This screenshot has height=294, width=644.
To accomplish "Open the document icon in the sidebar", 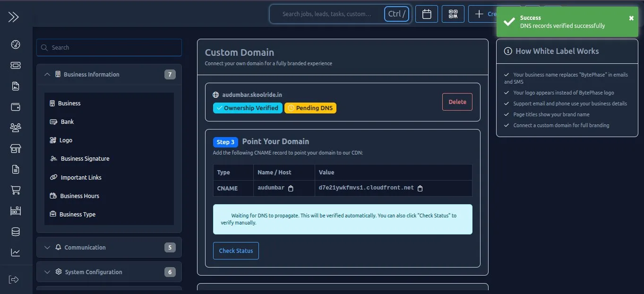I will (x=16, y=169).
